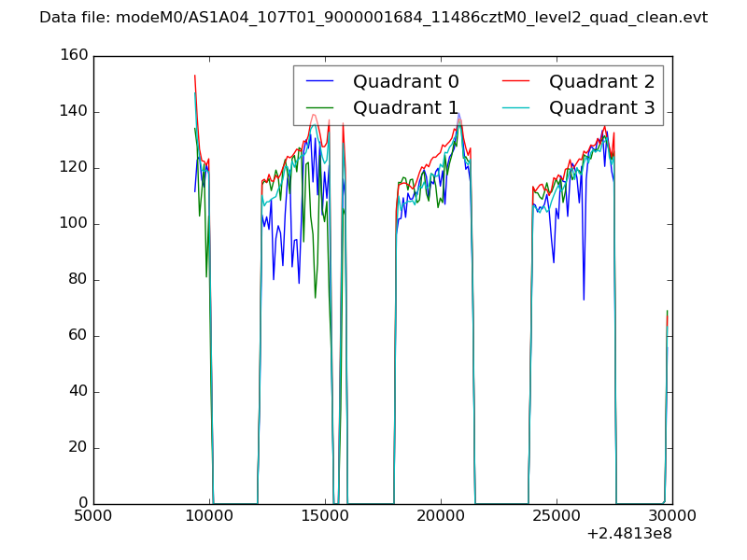
Task: Click the x-axis tick label 20000
Action: [441, 516]
